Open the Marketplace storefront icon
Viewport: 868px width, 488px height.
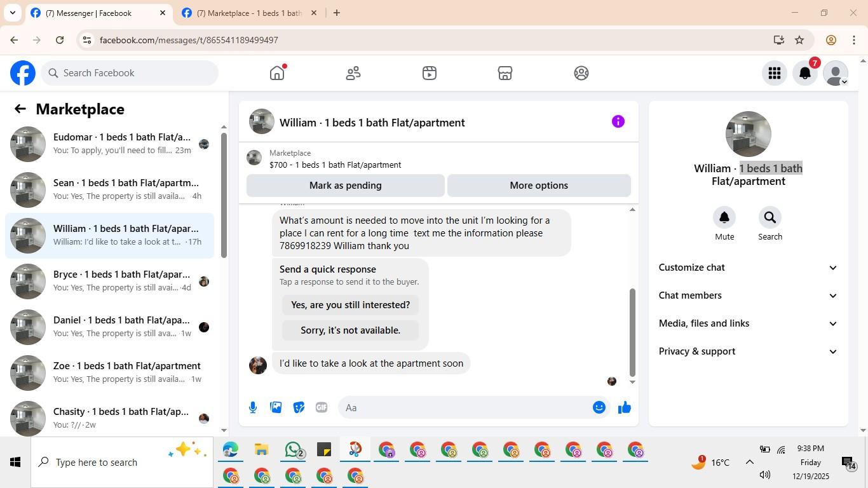tap(505, 73)
